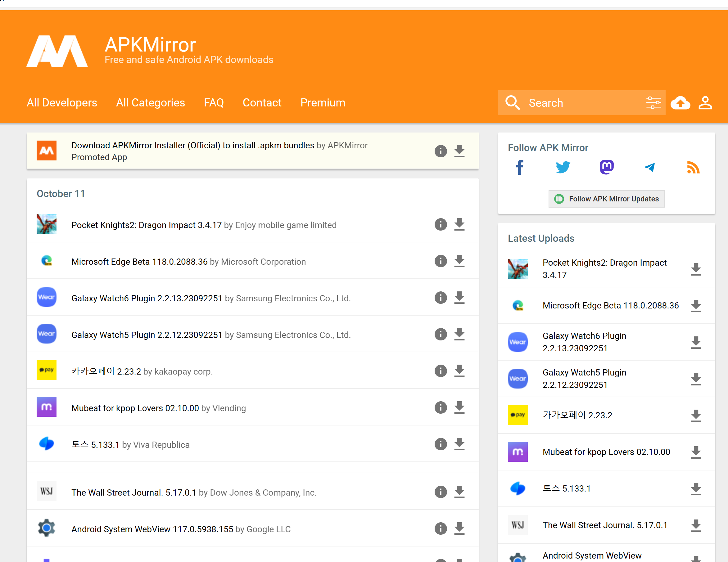This screenshot has height=562, width=728.
Task: Open the RSS feed icon
Action: tap(693, 168)
